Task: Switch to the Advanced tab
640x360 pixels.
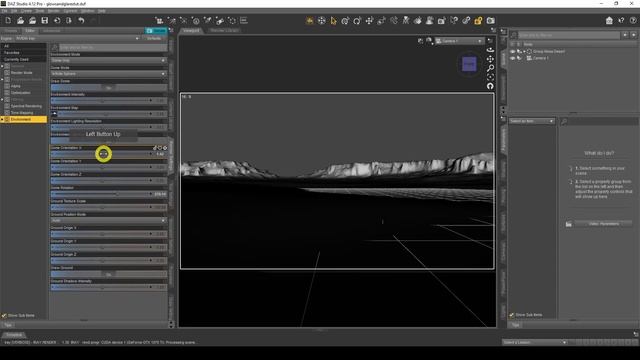Action: coord(51,31)
